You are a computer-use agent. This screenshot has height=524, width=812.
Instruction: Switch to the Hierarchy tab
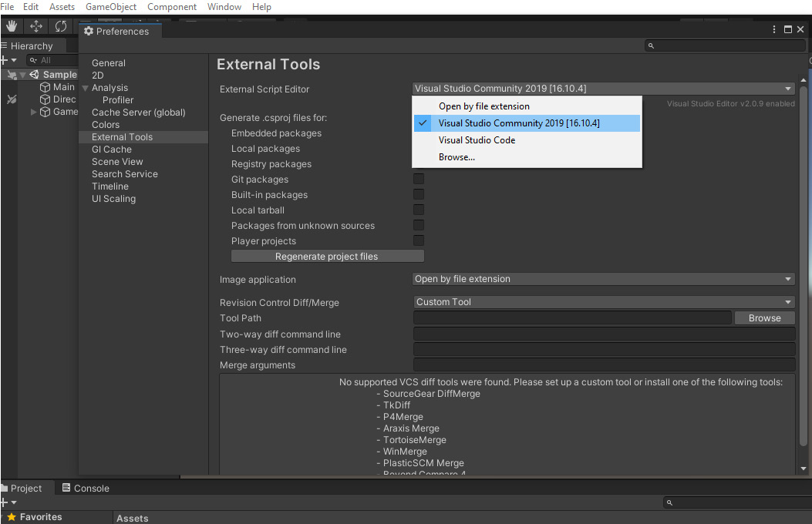(32, 46)
